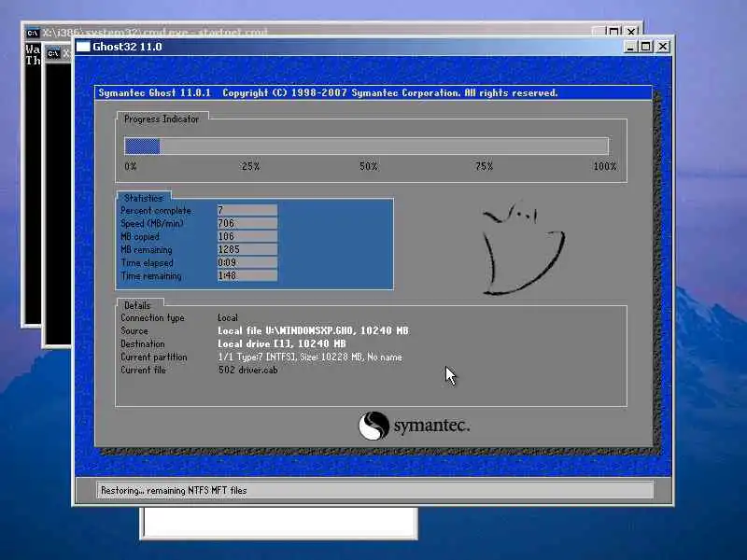The image size is (747, 560).
Task: Click the rear cmd.exe window title icon
Action: coord(33,33)
